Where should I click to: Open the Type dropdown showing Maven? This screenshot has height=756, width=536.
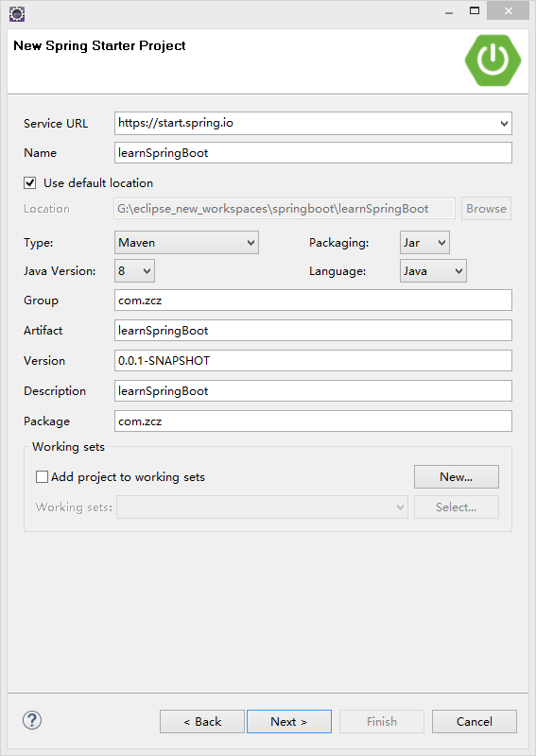click(187, 243)
